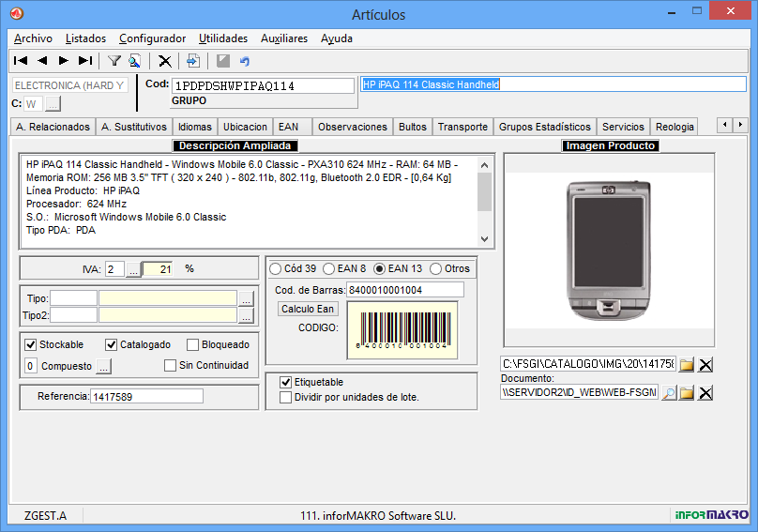Jump to the last record
This screenshot has height=532, width=758.
coord(85,60)
